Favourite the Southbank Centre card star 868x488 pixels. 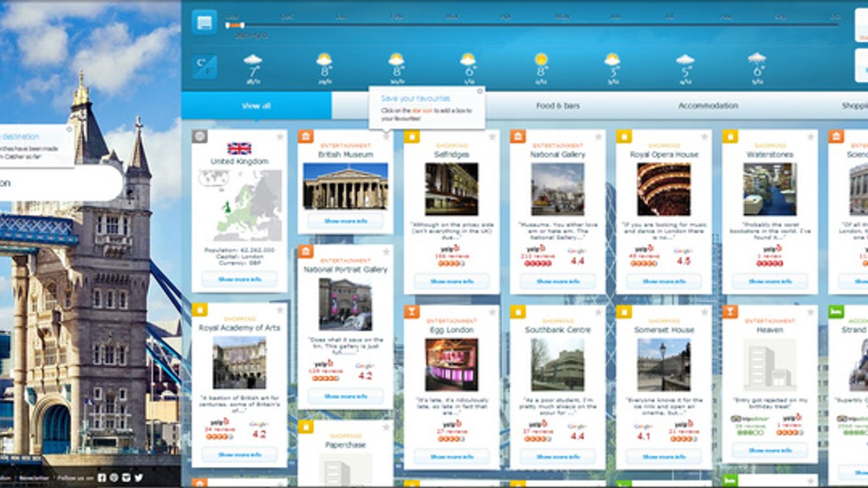click(598, 312)
